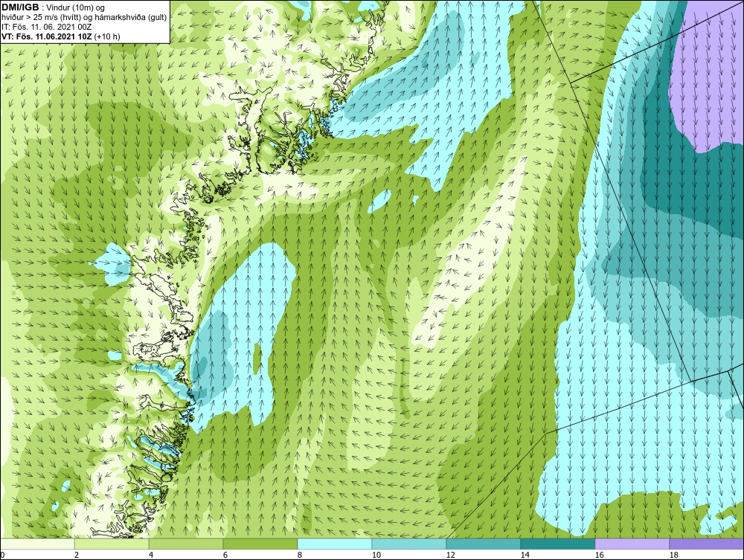This screenshot has width=744, height=560.
Task: Click the legend label '16'
Action: tap(599, 555)
